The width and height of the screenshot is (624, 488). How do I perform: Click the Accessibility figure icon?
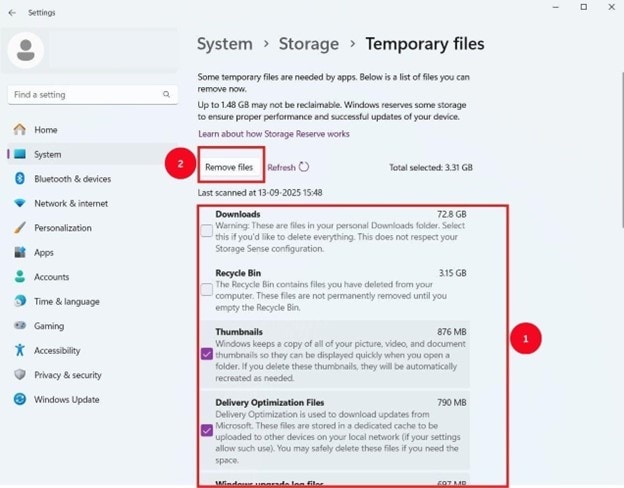tap(20, 350)
